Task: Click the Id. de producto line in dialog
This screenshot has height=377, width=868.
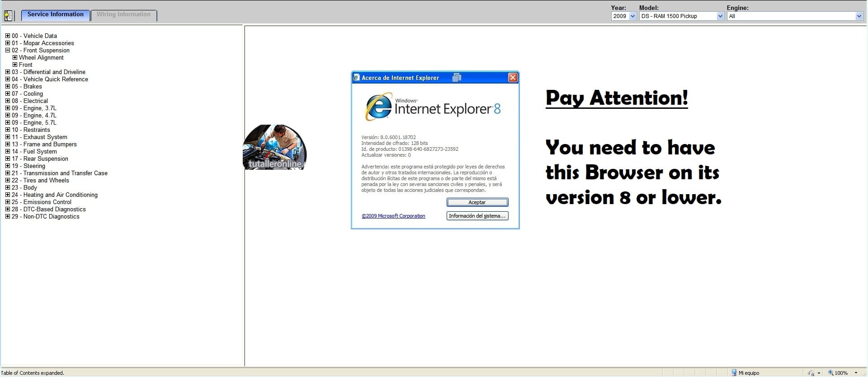Action: coord(410,149)
